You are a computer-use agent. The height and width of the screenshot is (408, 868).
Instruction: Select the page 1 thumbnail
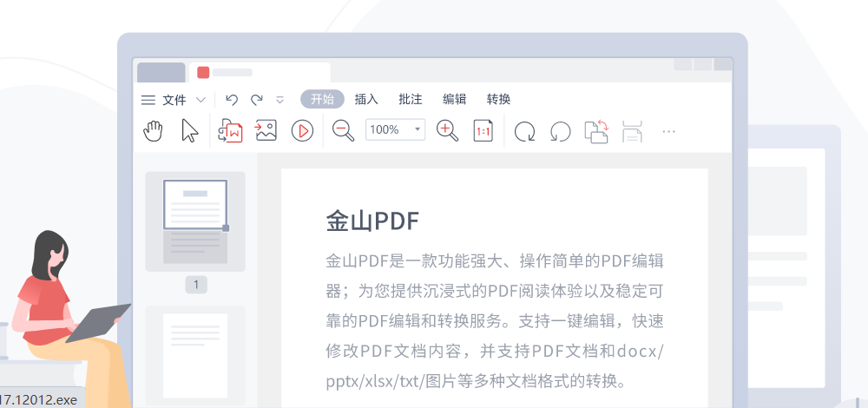[x=195, y=221]
